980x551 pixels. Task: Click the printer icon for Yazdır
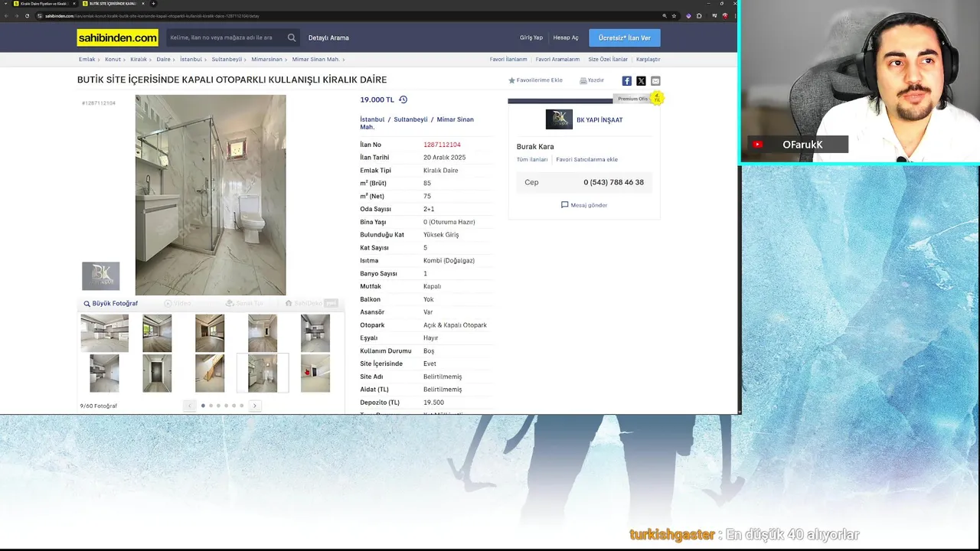pos(583,80)
